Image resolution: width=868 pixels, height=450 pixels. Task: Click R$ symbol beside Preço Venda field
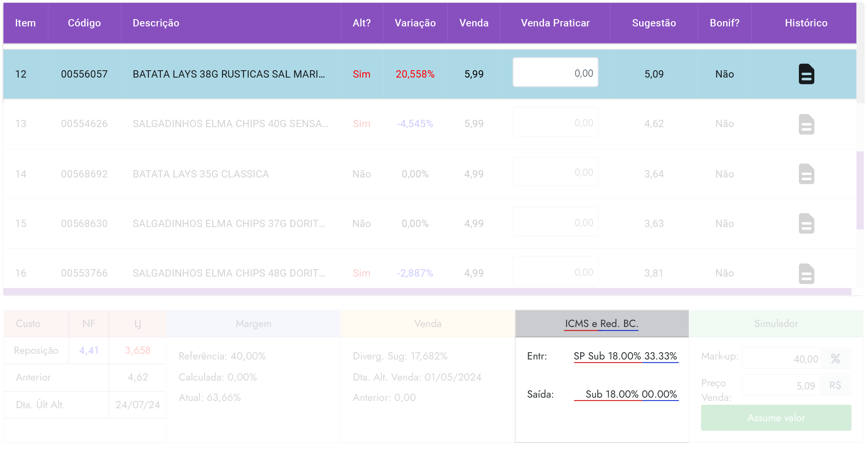point(835,385)
